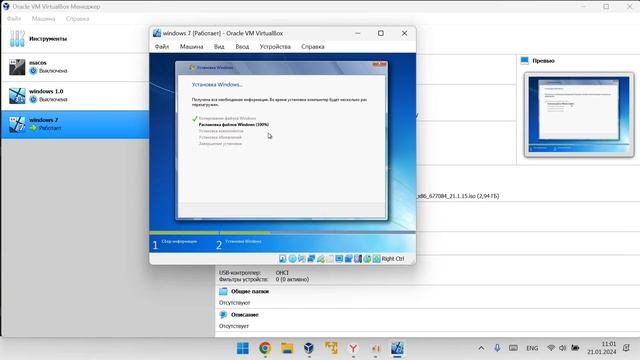Screen dimensions: 640x360
Task: Click the display icon in VM status bar
Action: [339, 259]
